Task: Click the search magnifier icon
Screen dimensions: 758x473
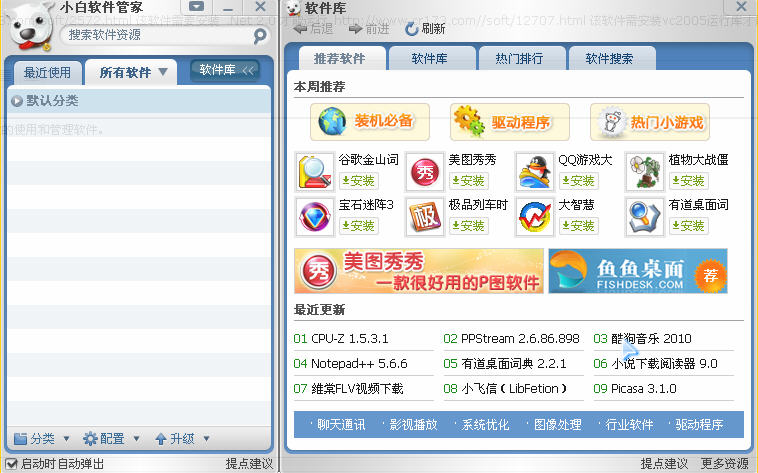Action: [x=260, y=35]
